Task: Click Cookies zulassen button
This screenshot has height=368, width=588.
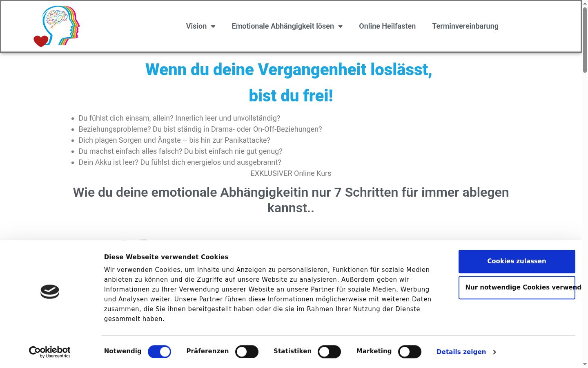Action: (x=517, y=261)
